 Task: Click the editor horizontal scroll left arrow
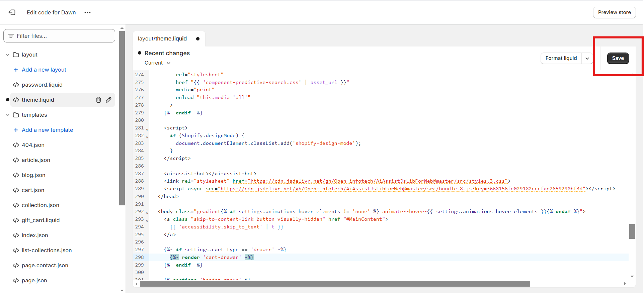pos(136,284)
